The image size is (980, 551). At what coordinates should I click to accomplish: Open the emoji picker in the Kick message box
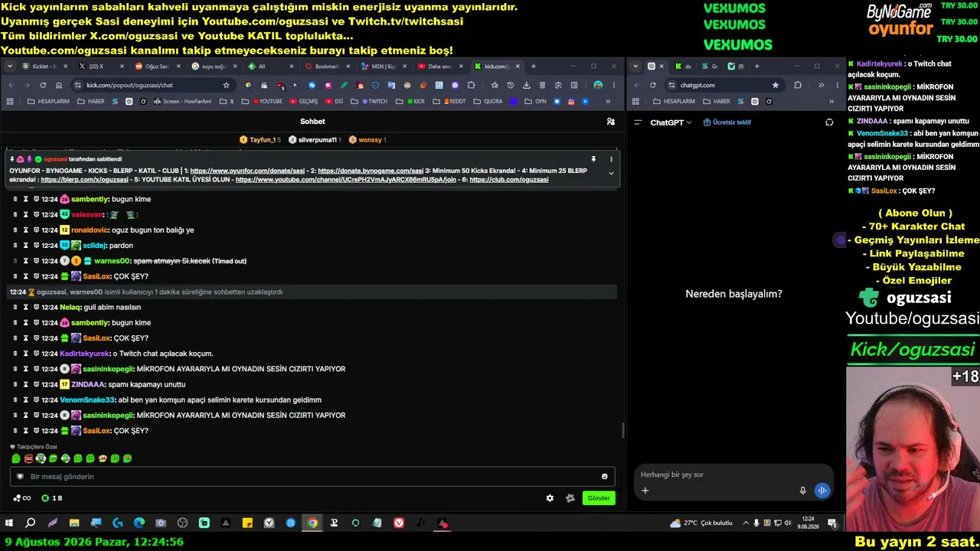(604, 477)
